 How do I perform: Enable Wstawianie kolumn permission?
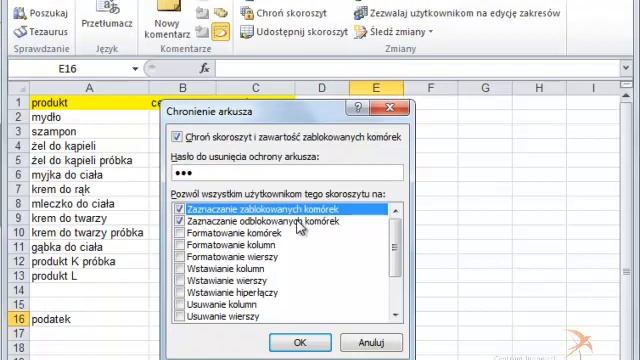[x=179, y=269]
